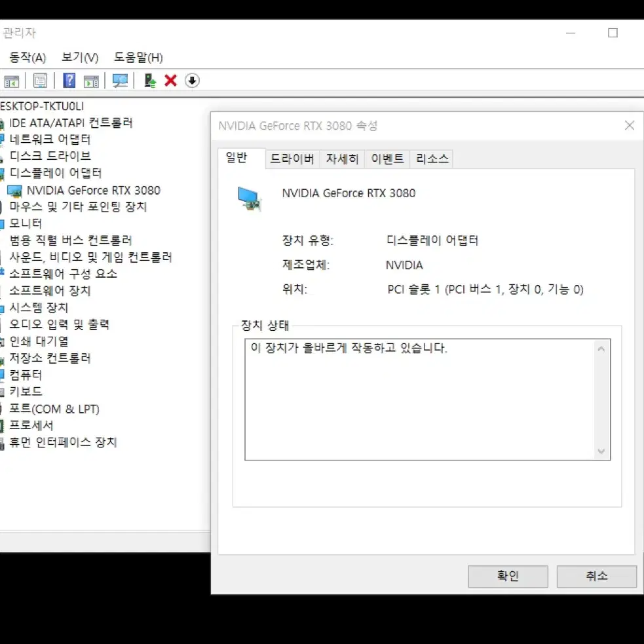Click the back navigation toolbar icon
Viewport: 644px width, 644px height.
pos(12,81)
